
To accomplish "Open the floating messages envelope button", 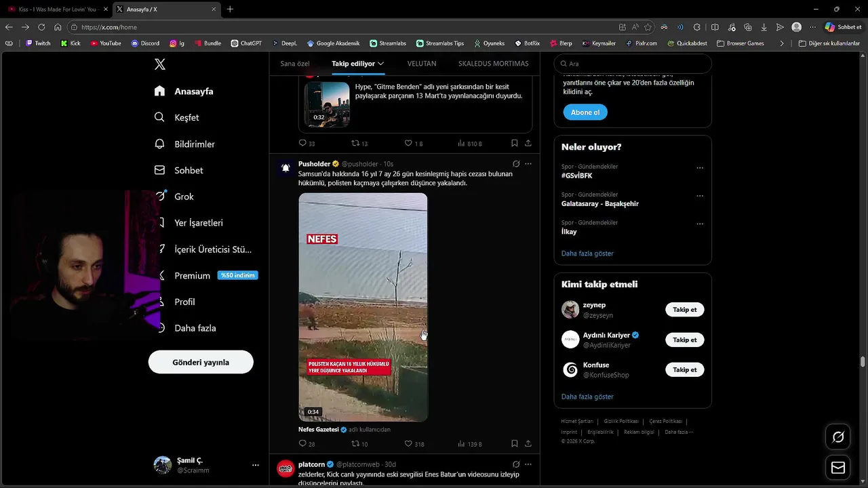I will (838, 468).
